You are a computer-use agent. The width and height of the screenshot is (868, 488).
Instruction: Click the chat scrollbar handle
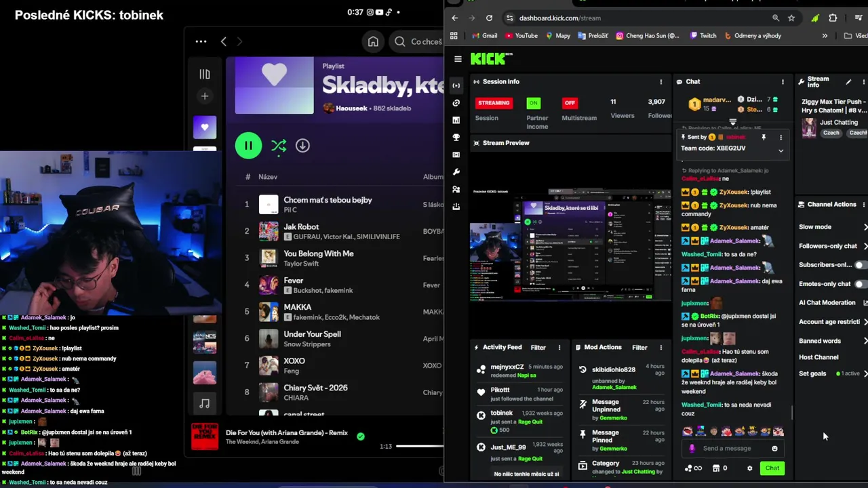[x=791, y=413]
